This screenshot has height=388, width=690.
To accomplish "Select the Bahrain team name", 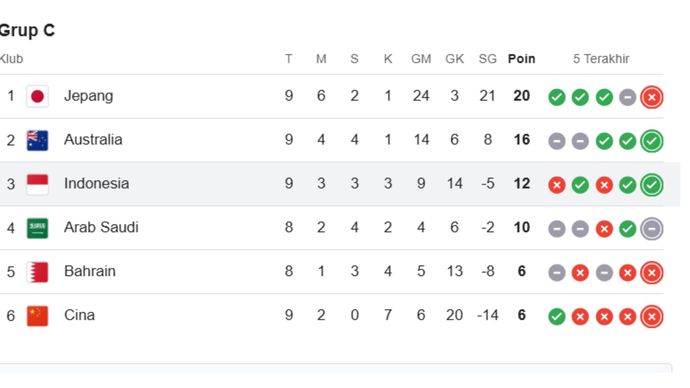I will (x=90, y=271).
